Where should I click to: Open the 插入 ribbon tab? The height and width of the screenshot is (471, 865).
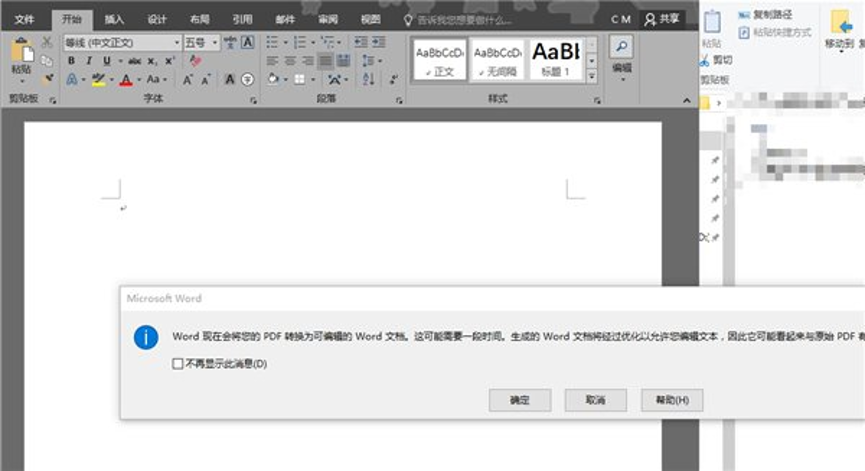coord(115,19)
